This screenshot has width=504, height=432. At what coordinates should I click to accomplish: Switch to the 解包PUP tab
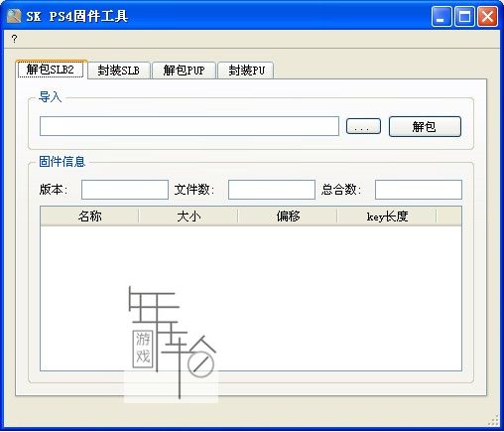pos(184,71)
